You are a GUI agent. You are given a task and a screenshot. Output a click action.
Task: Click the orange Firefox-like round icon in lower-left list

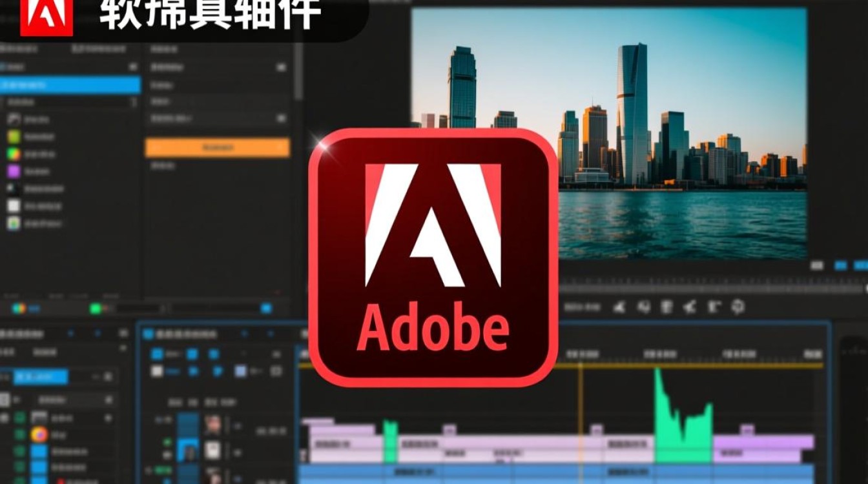39,434
